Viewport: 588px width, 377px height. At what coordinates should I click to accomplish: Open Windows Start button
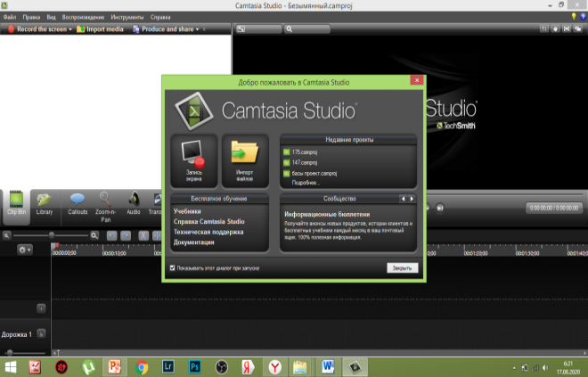pyautogui.click(x=11, y=367)
